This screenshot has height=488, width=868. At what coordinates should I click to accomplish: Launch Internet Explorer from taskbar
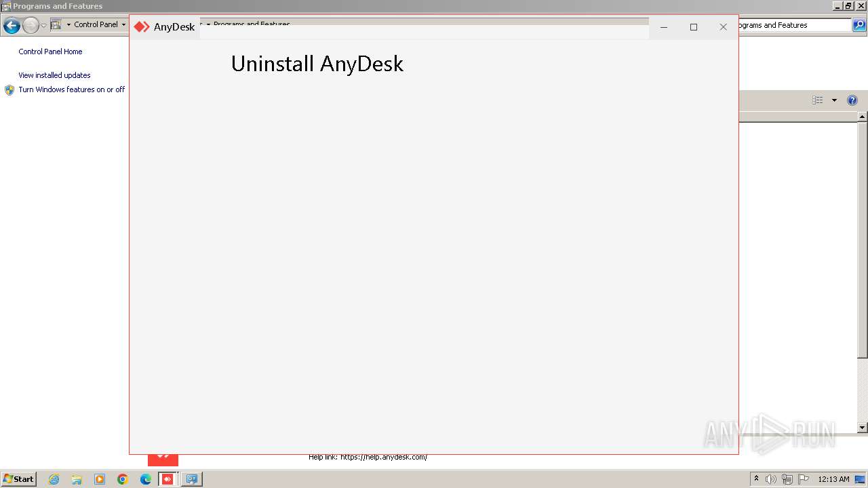click(x=54, y=479)
